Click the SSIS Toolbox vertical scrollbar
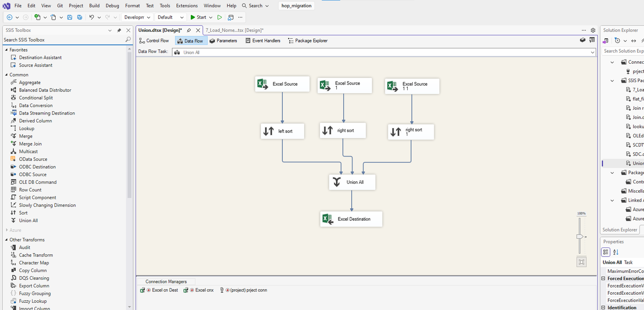Screen dimensions: 644x310 tap(129, 125)
